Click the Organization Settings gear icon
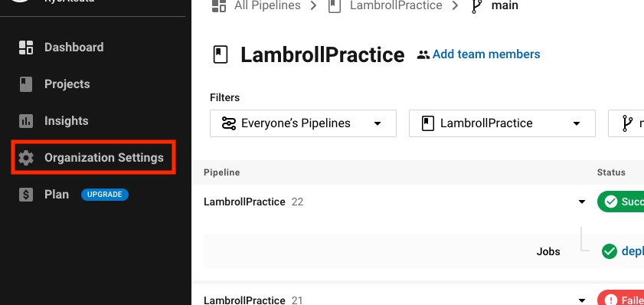This screenshot has height=305, width=644. point(26,158)
